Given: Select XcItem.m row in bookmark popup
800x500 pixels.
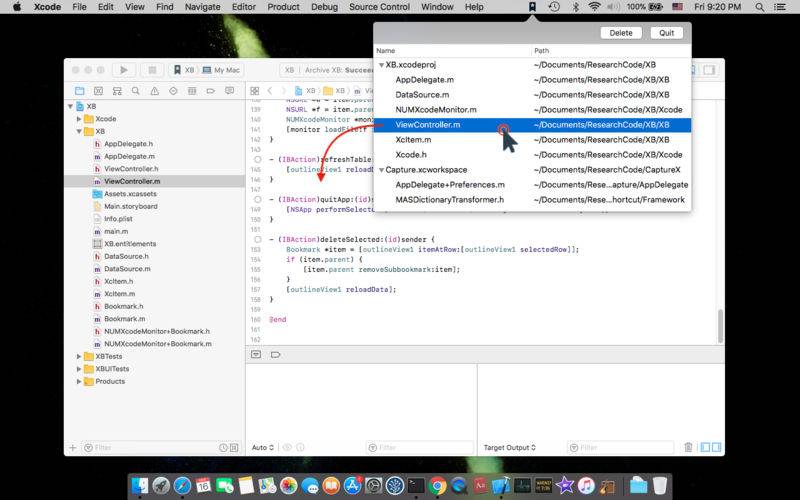Looking at the screenshot, I should click(x=533, y=140).
